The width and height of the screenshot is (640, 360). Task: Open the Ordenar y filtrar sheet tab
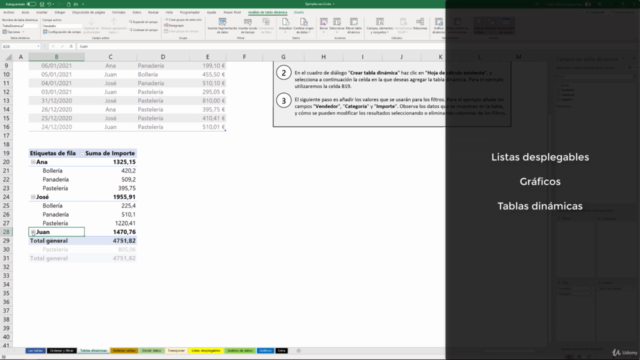click(x=62, y=351)
